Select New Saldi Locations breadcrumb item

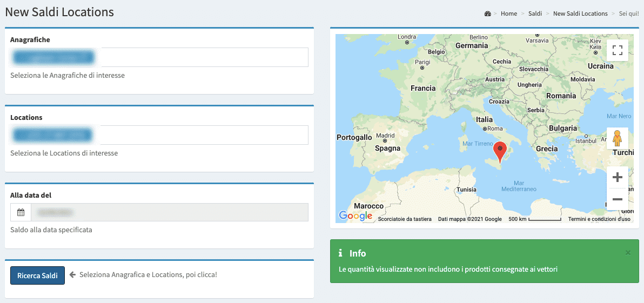(x=580, y=14)
